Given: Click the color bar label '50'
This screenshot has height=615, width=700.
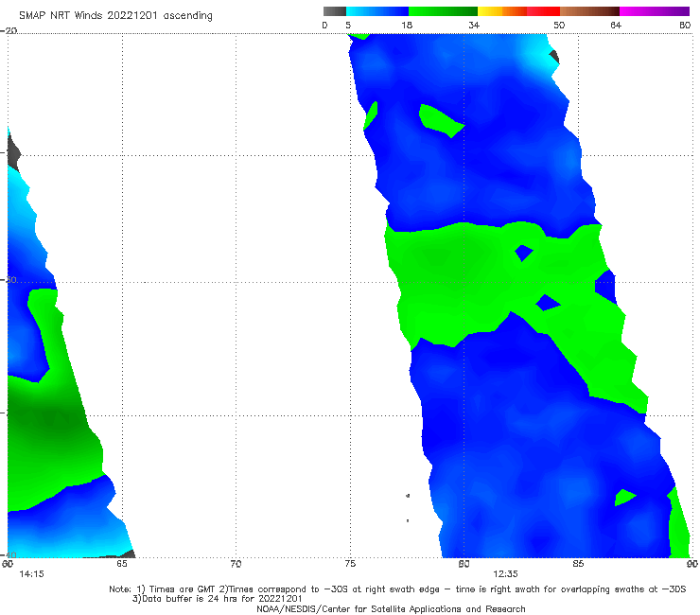Looking at the screenshot, I should 559,25.
